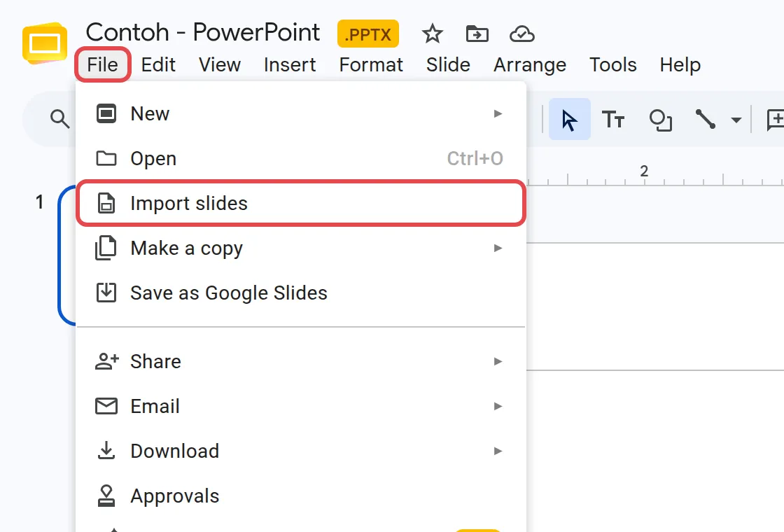Screen dimensions: 784x532
Task: Choose Import slides from File menu
Action: pyautogui.click(x=301, y=203)
